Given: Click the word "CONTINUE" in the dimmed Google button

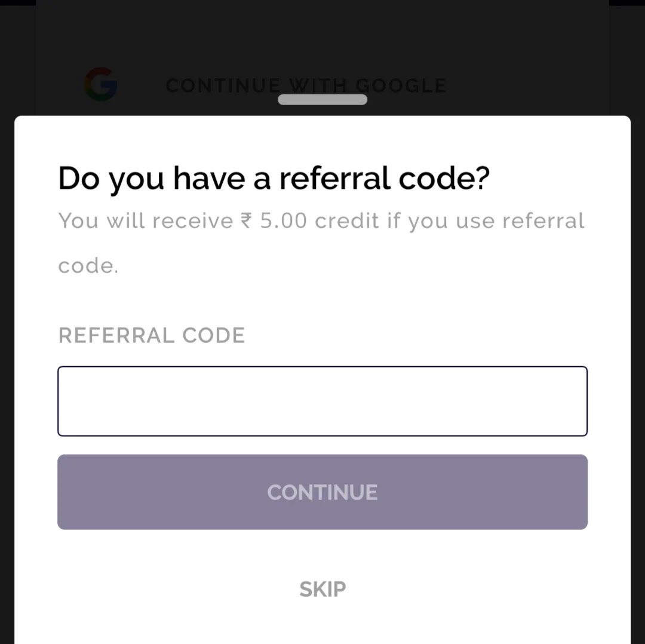Looking at the screenshot, I should [x=223, y=85].
